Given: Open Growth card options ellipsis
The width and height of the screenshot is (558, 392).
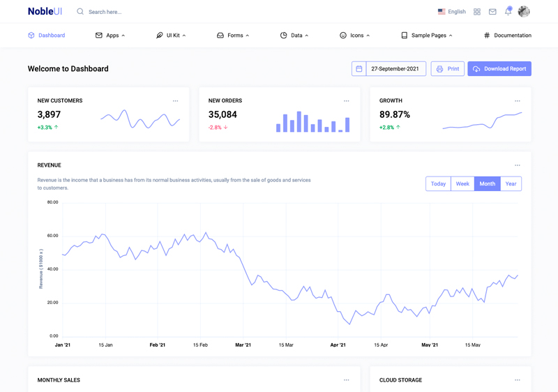Looking at the screenshot, I should 517,101.
